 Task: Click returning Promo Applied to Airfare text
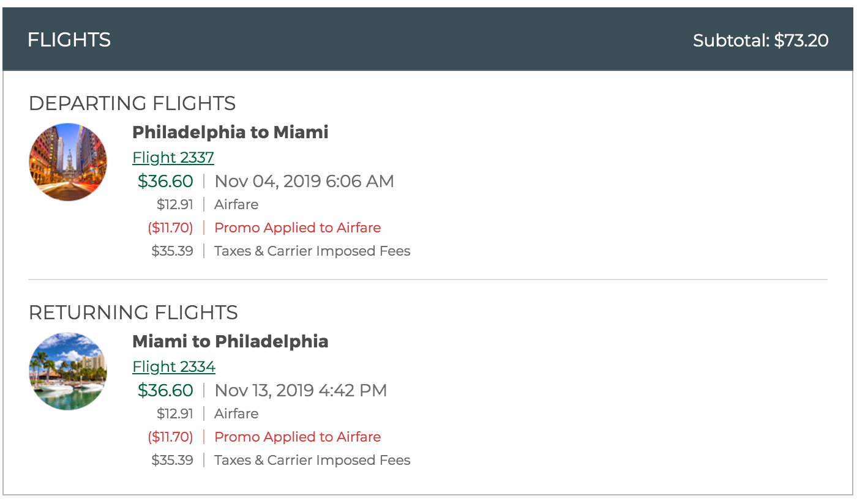(x=298, y=437)
